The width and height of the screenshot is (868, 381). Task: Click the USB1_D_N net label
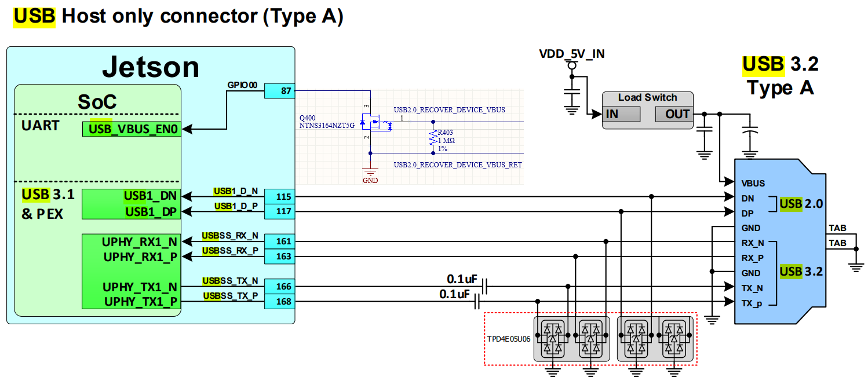pyautogui.click(x=237, y=191)
